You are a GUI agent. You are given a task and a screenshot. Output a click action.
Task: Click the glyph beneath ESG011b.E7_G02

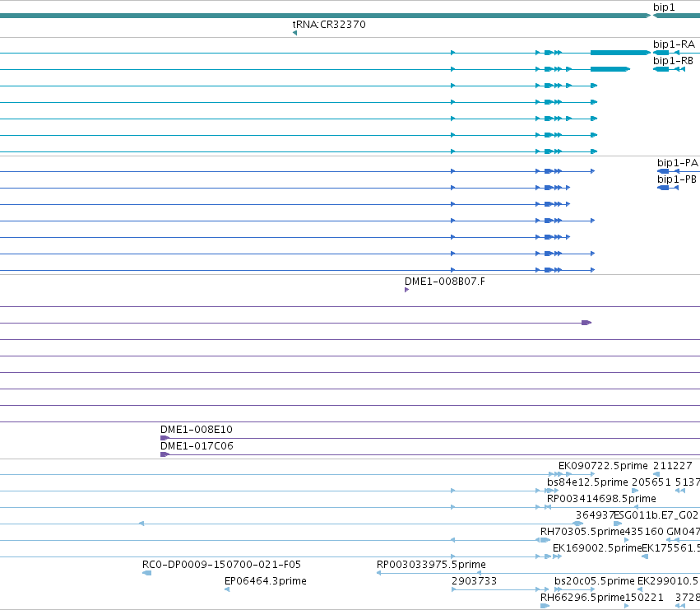(x=618, y=524)
